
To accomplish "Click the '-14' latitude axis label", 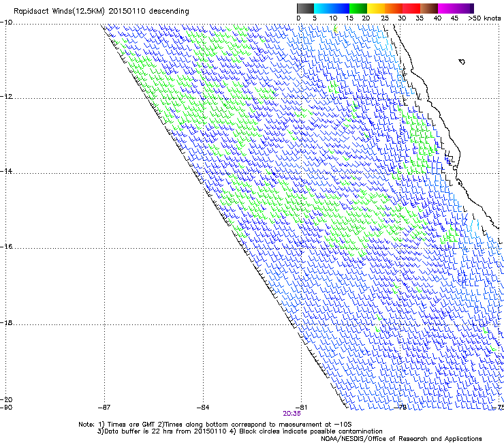I will point(6,171).
